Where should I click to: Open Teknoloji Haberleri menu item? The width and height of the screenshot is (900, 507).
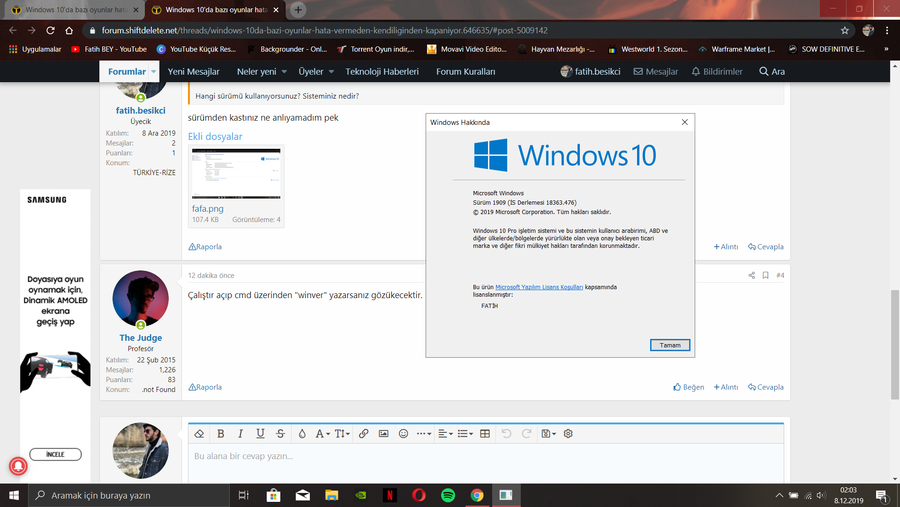point(382,72)
